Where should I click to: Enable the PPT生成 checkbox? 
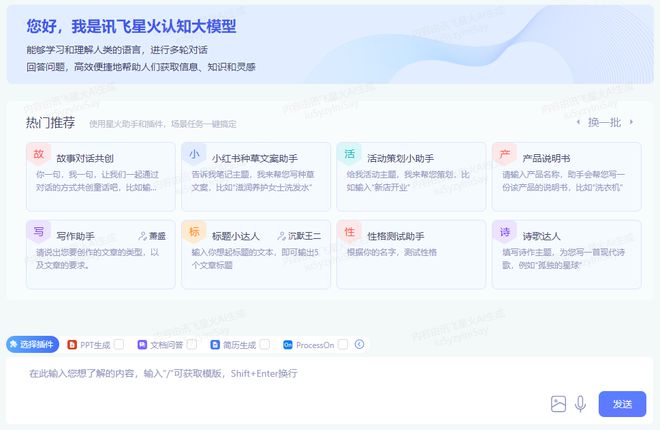tap(119, 345)
